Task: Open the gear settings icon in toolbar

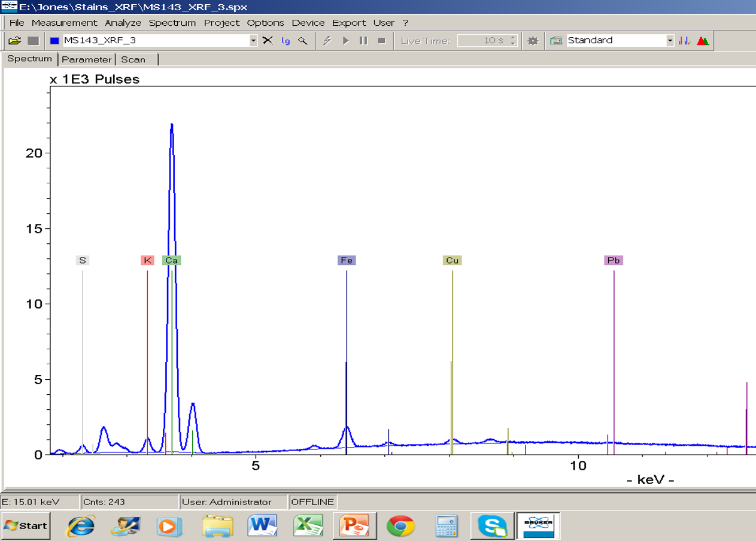Action: 533,41
